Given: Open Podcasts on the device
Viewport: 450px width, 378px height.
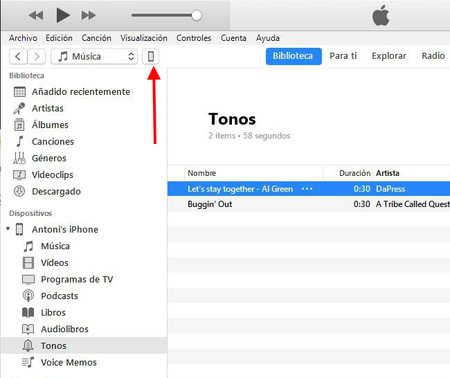Looking at the screenshot, I should 59,296.
